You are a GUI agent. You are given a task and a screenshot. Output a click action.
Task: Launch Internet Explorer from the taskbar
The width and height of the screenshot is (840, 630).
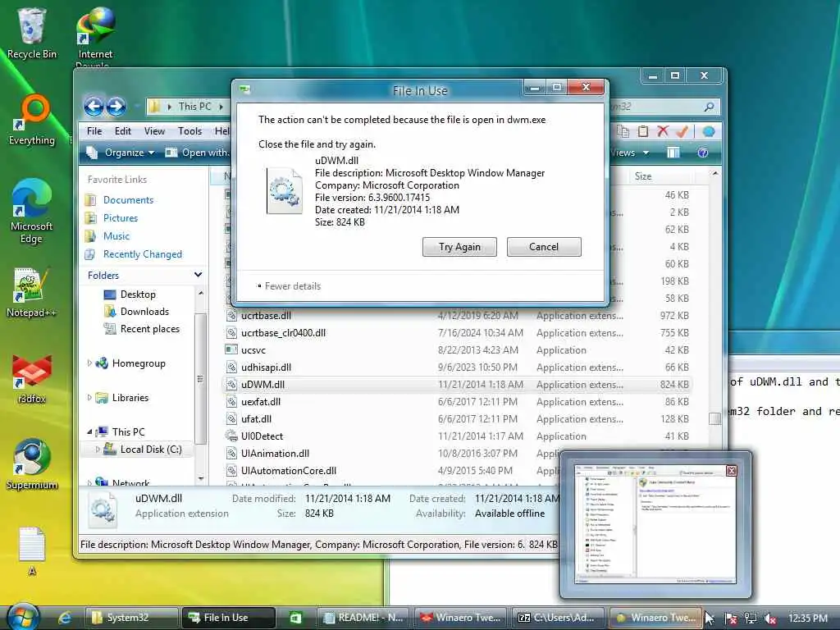[x=65, y=618]
